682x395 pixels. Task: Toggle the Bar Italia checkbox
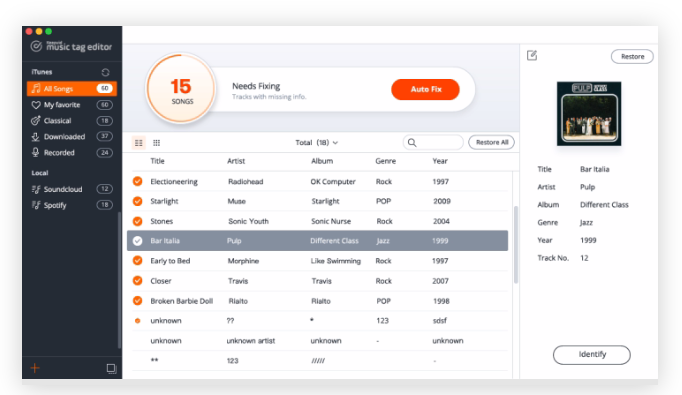click(x=137, y=241)
